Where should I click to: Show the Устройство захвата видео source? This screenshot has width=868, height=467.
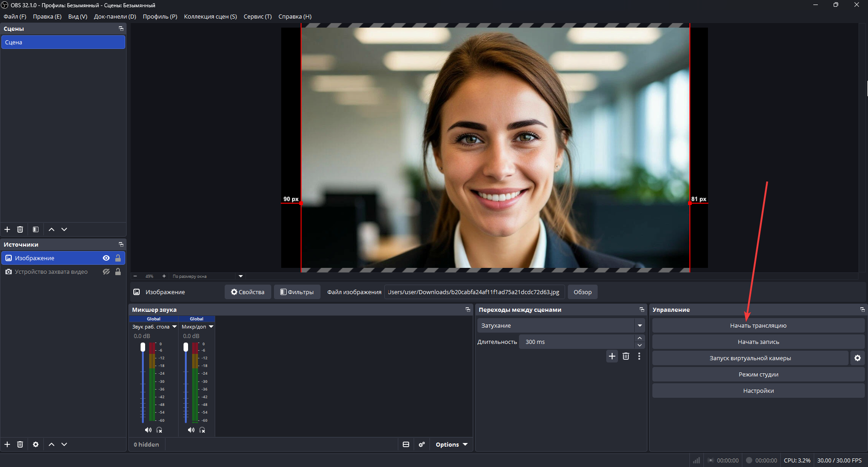(106, 272)
